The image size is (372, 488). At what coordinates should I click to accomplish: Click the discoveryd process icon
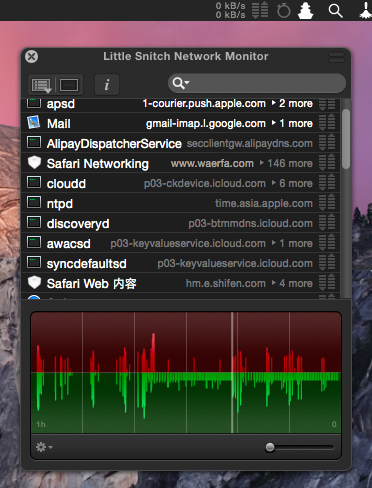click(x=34, y=222)
